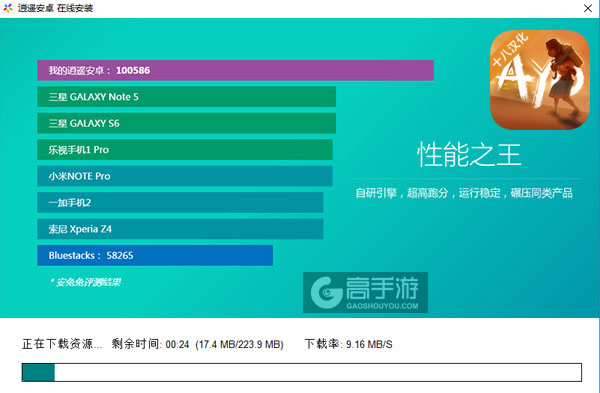Select the 乐视手机1 Pro bar
Viewport: 600px width, 393px height.
[185, 150]
